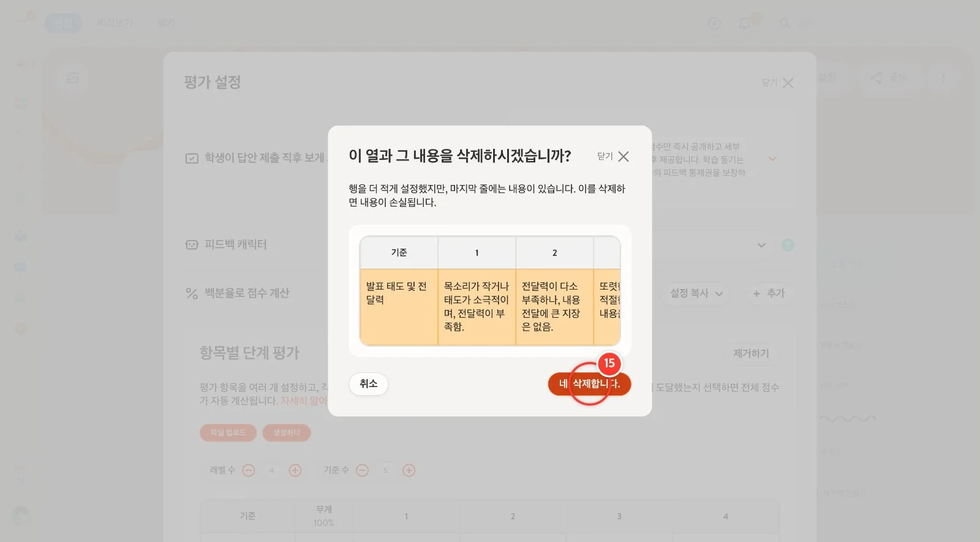Click the image icon on the background banner
Viewport: 980px width, 542px height.
(x=72, y=78)
